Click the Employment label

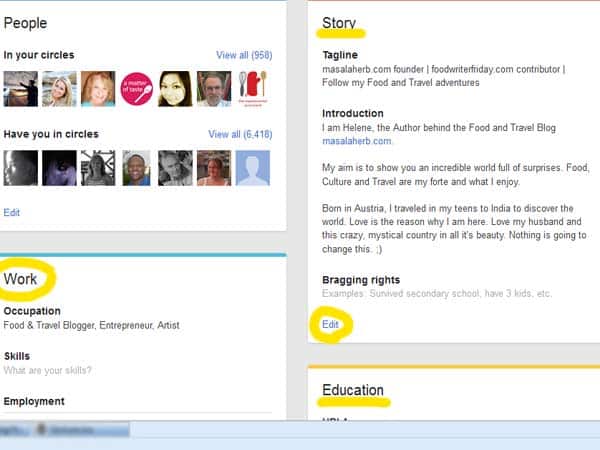click(34, 401)
